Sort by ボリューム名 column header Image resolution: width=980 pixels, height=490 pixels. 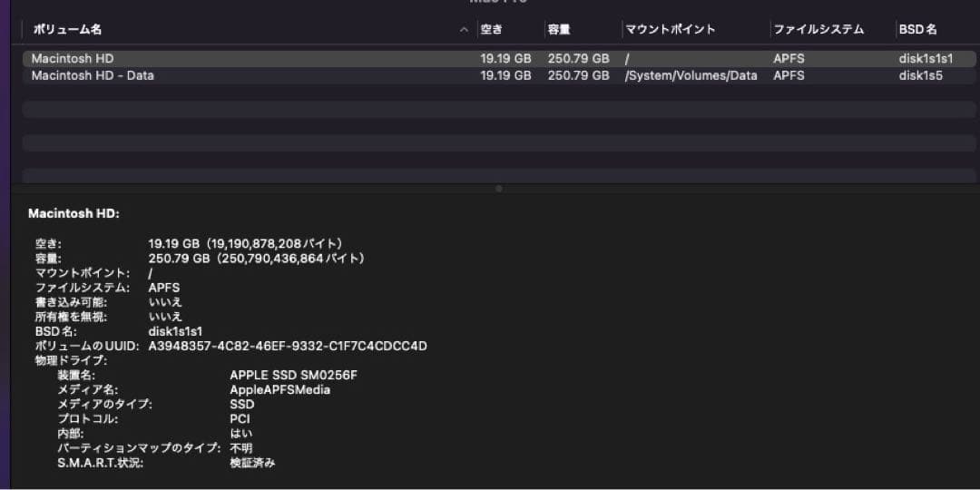click(x=67, y=29)
